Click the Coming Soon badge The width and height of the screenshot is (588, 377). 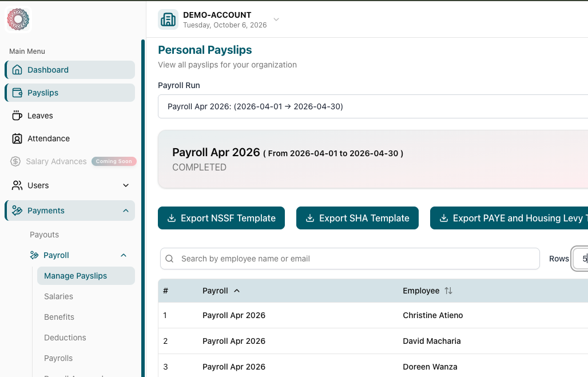click(x=114, y=161)
